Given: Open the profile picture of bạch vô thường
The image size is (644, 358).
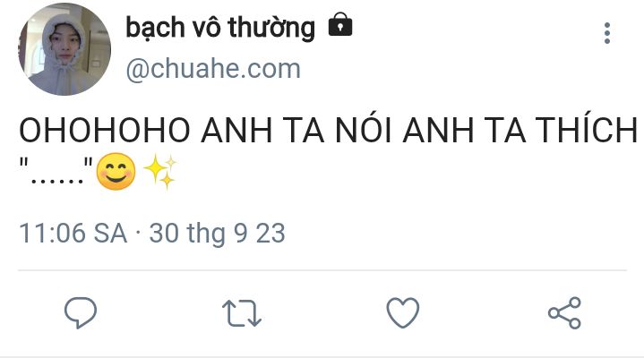Looking at the screenshot, I should click(64, 49).
